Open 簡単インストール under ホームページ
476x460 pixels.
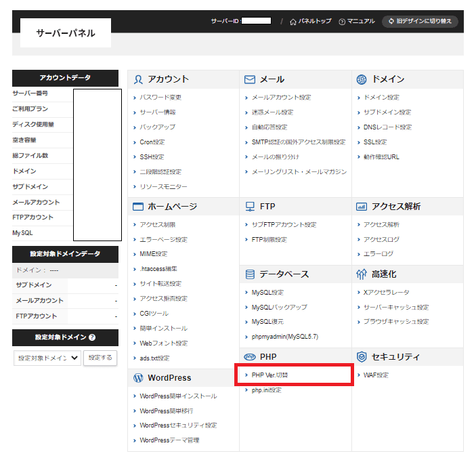(163, 329)
